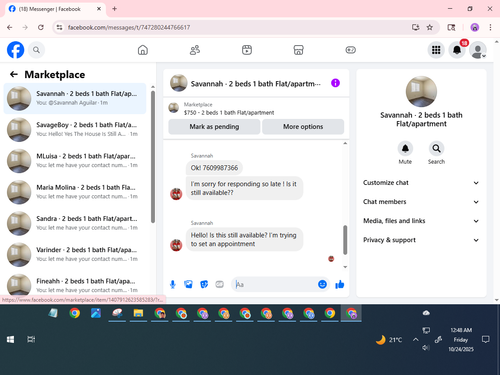Click Savannah's avatar beside appointment message
Image resolution: width=500 pixels, height=375 pixels.
[x=176, y=245]
